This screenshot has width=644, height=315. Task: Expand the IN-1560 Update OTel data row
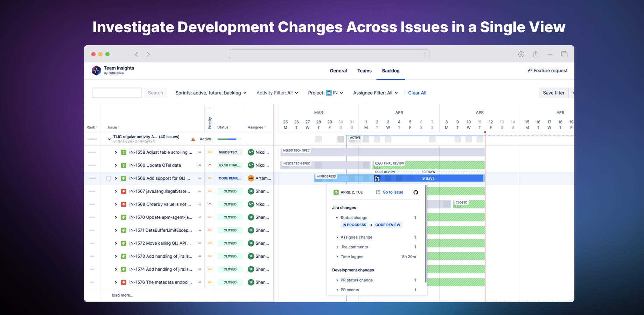[116, 165]
